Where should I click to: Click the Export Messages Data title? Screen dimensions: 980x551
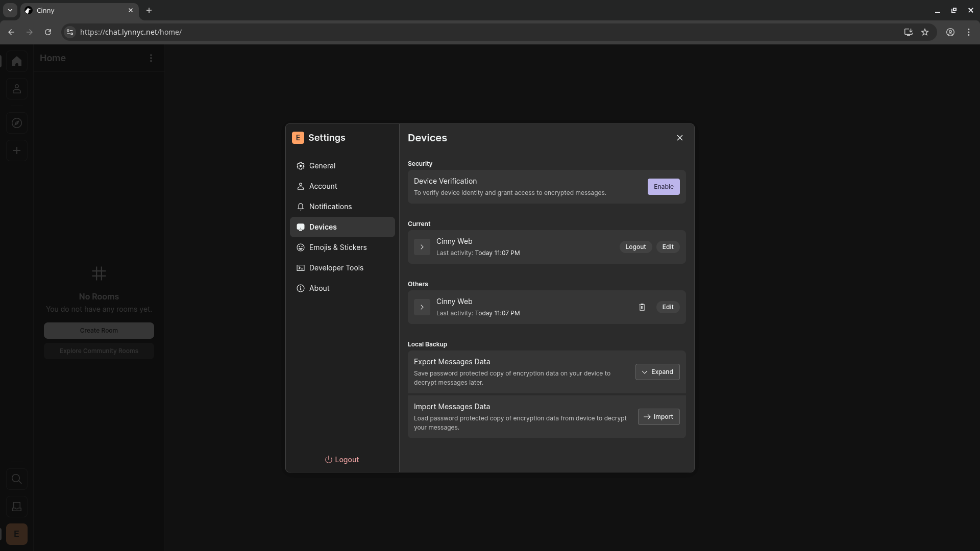coord(452,362)
